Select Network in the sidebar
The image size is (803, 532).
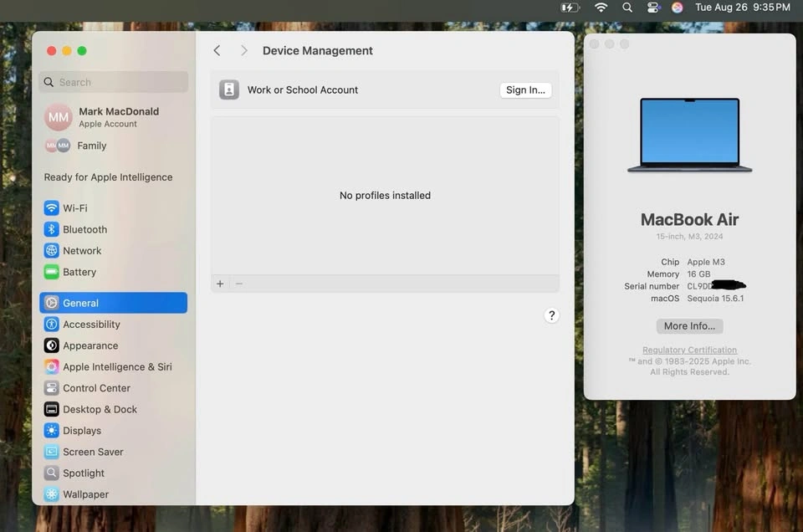[81, 251]
